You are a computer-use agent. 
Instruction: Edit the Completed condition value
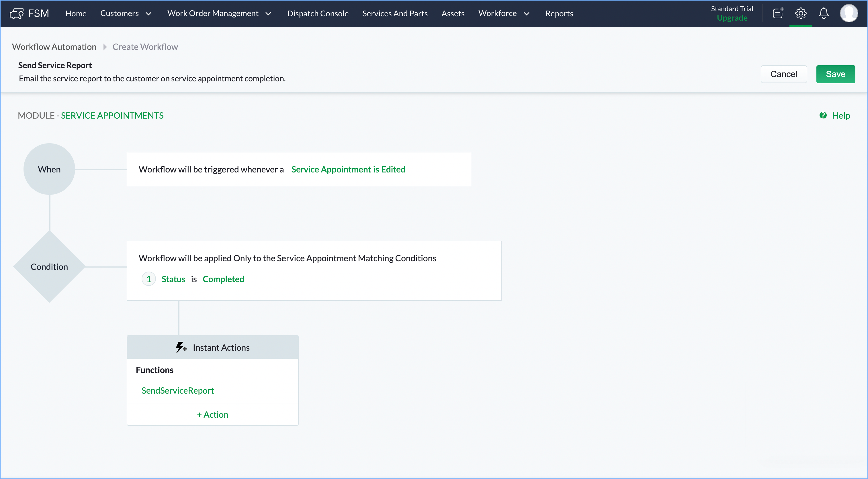pos(223,279)
